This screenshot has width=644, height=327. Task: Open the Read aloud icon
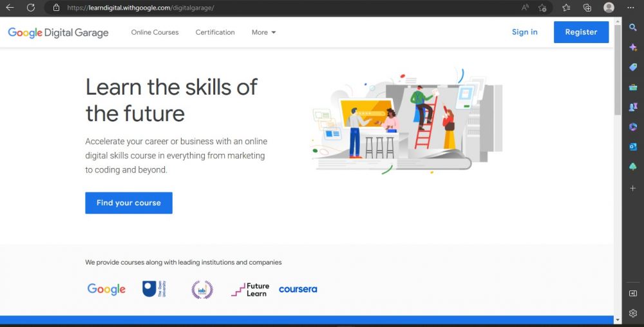click(525, 7)
